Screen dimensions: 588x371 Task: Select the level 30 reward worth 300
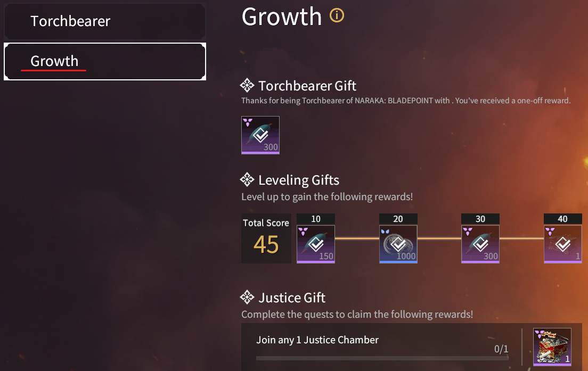pos(480,244)
